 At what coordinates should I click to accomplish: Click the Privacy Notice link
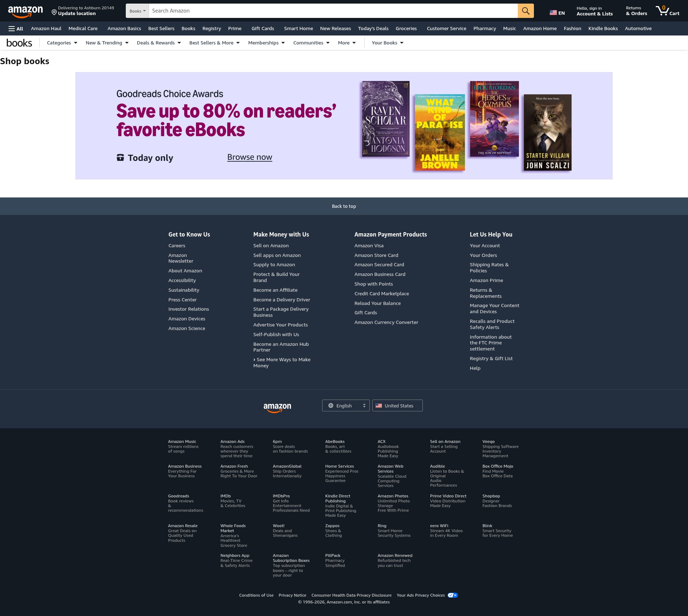[292, 595]
